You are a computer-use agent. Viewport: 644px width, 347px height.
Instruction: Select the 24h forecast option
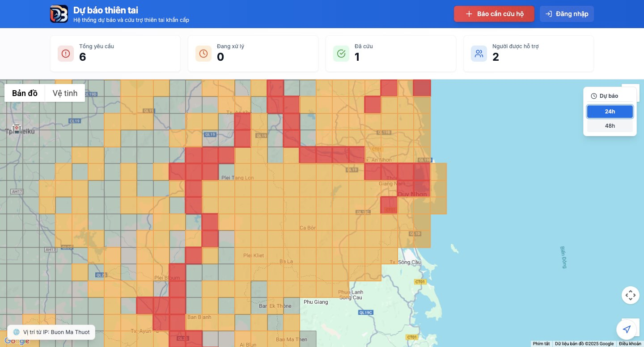(x=610, y=112)
